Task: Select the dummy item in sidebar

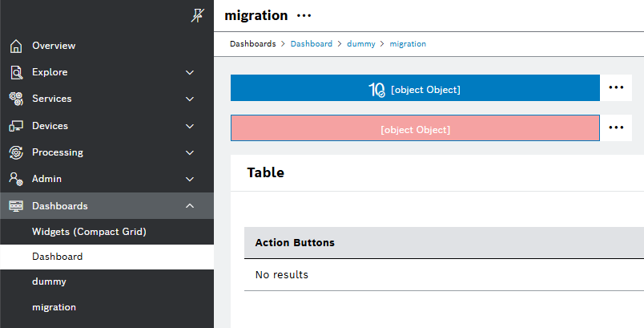Action: 49,281
